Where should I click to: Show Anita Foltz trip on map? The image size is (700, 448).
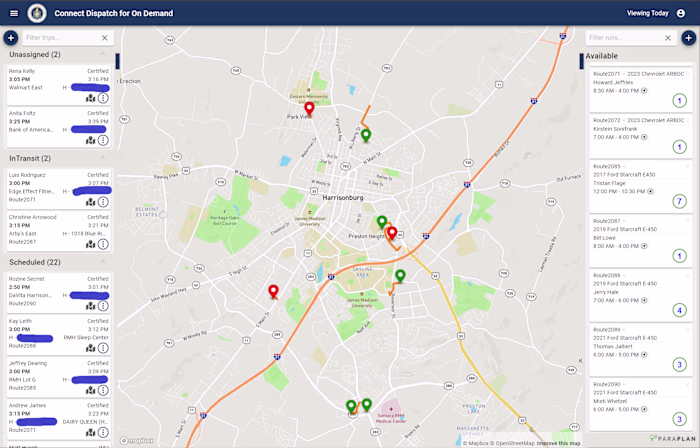point(91,140)
